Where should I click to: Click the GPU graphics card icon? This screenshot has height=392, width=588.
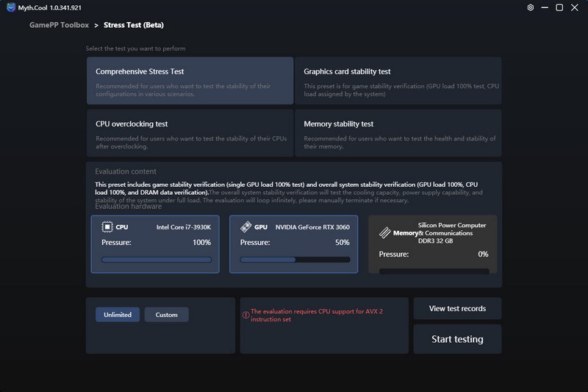tap(245, 227)
